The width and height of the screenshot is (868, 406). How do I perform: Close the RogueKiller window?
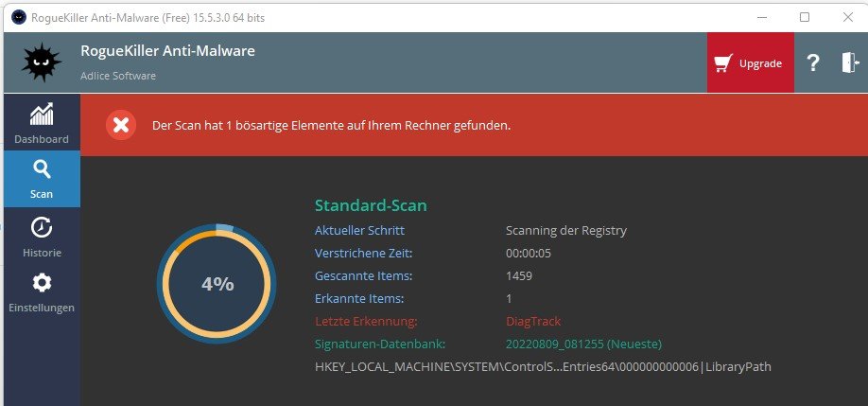(847, 17)
